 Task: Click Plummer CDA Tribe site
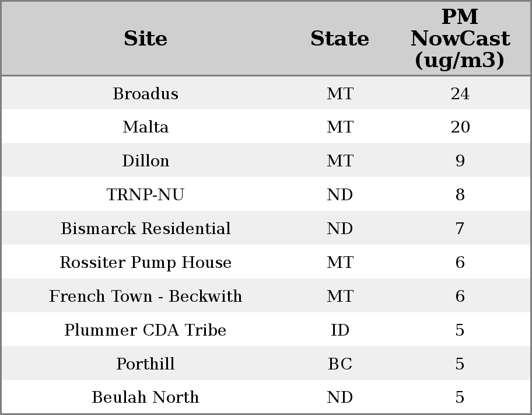145,330
